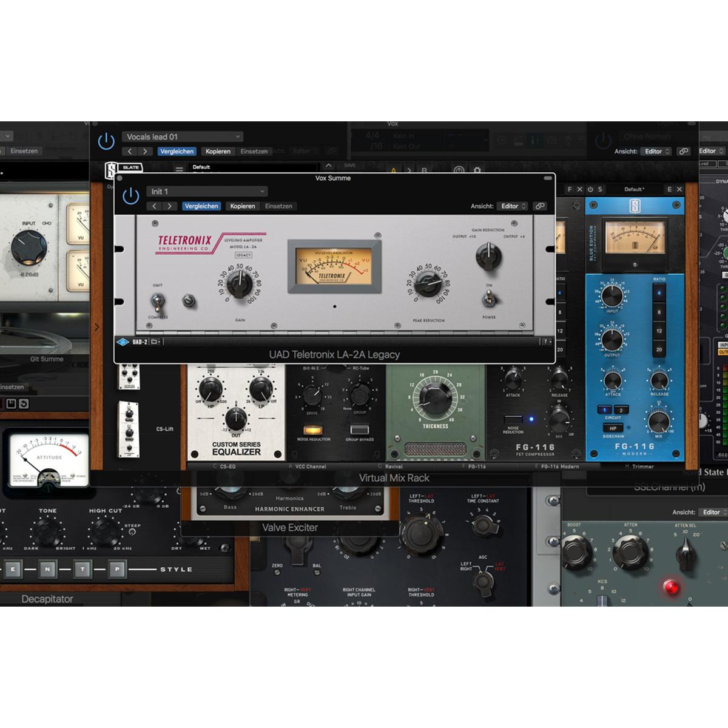Click the Universal Audio logo in UAD toolbar
The image size is (728, 728).
(x=123, y=342)
